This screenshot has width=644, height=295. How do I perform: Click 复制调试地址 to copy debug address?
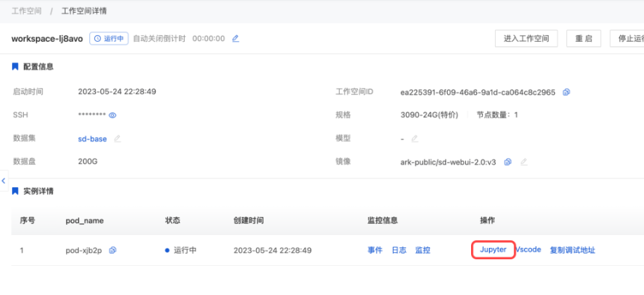click(572, 250)
